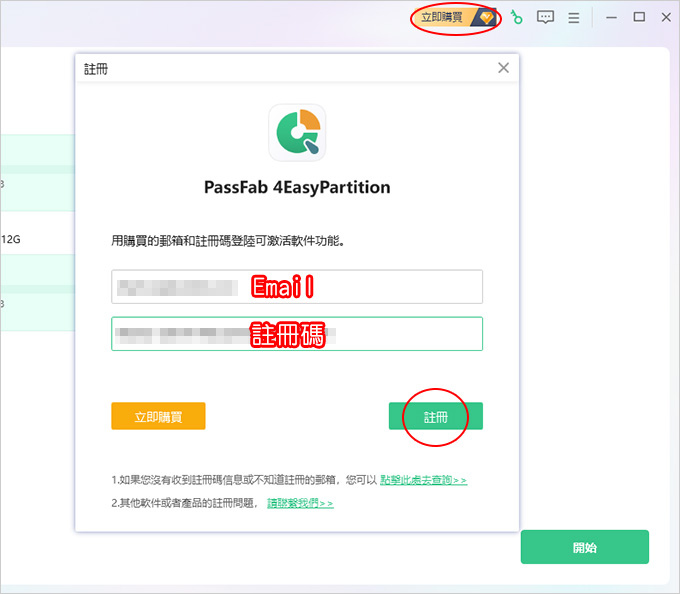
Task: Click the orange 立即購買 button in dialog
Action: point(158,416)
